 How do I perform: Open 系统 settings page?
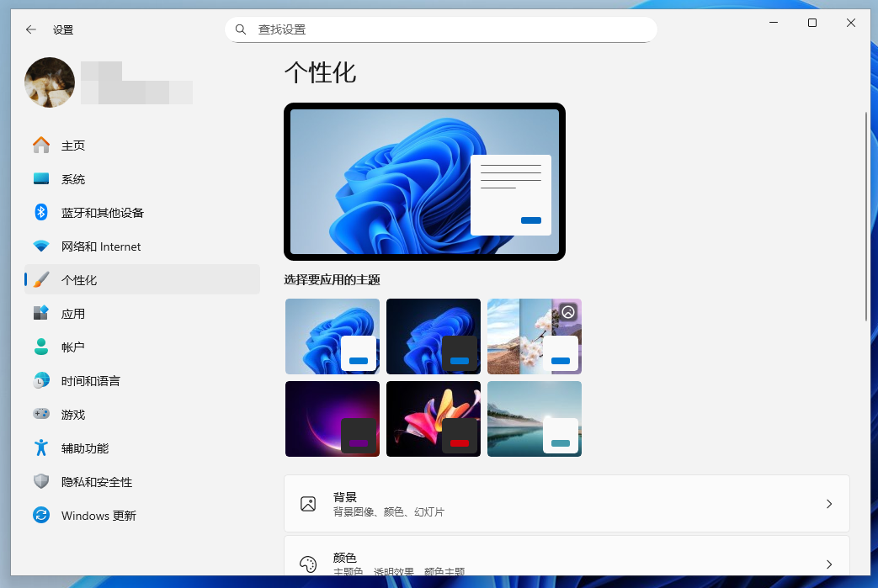tap(142, 179)
